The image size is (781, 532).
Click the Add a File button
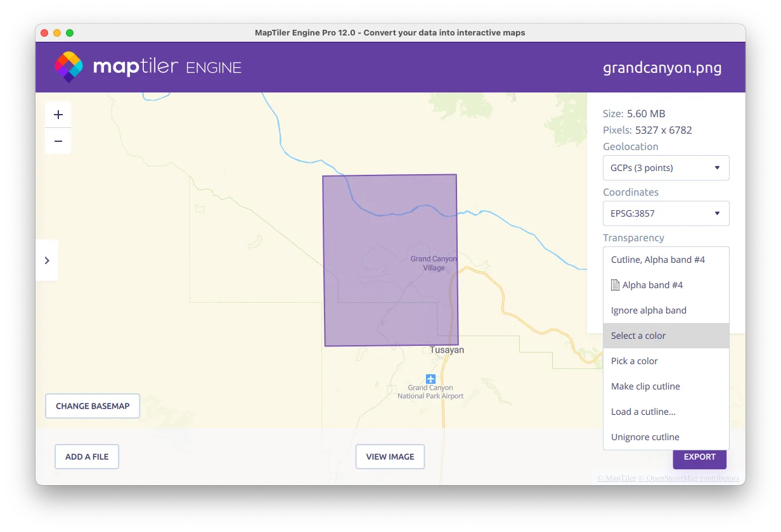pos(87,457)
